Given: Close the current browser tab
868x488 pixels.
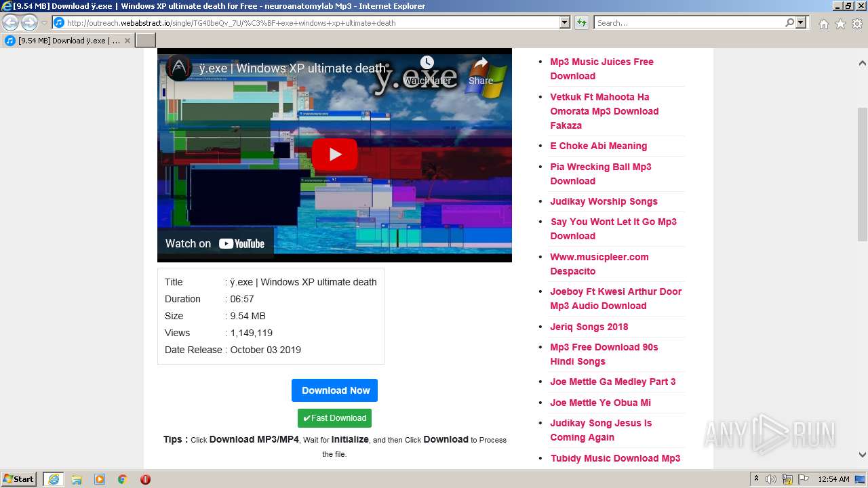Looking at the screenshot, I should pyautogui.click(x=127, y=41).
